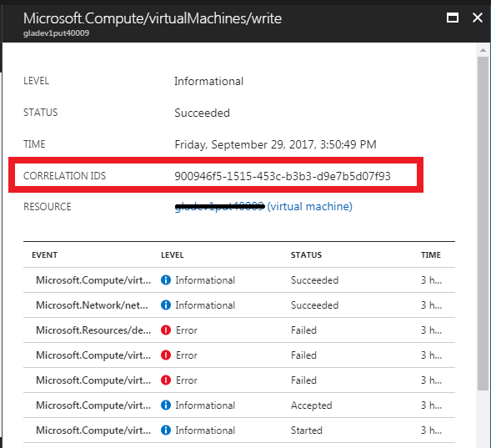491x448 pixels.
Task: Click the Succeeded status value at top
Action: [x=203, y=113]
